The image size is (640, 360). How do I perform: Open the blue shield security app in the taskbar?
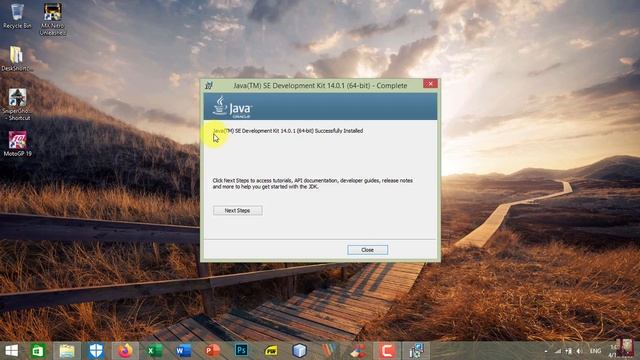coord(96,351)
